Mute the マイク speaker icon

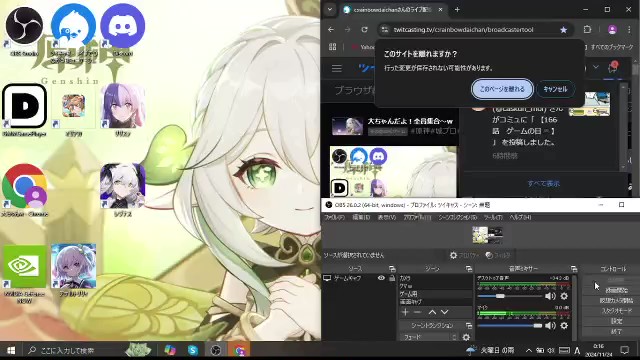550,325
